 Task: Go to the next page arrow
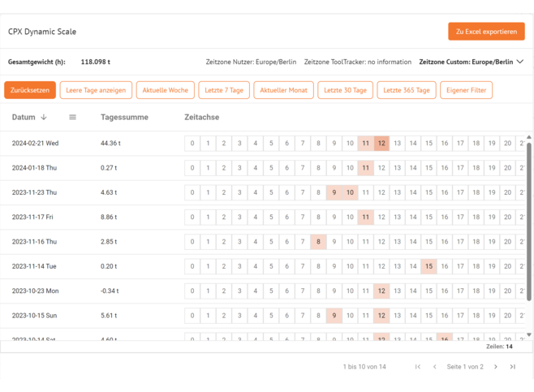click(x=496, y=367)
